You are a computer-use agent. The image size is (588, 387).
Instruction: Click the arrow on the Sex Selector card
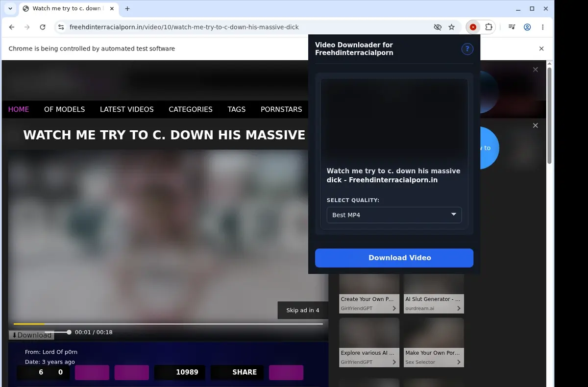(x=459, y=363)
